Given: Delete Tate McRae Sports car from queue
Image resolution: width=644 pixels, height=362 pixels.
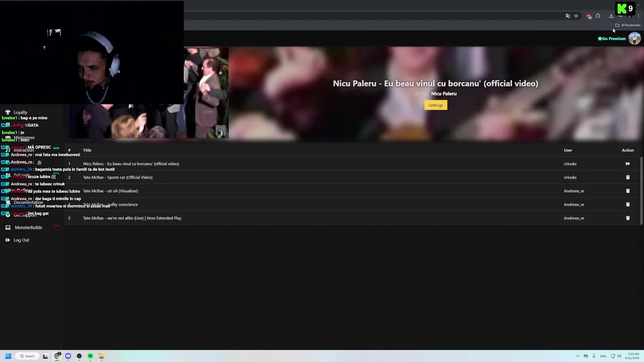Looking at the screenshot, I should (627, 177).
